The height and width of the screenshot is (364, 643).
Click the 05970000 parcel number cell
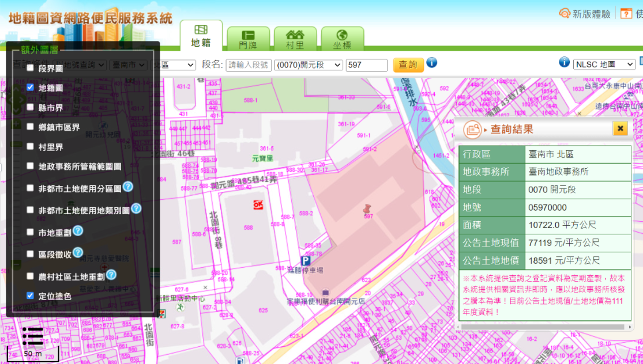point(578,207)
